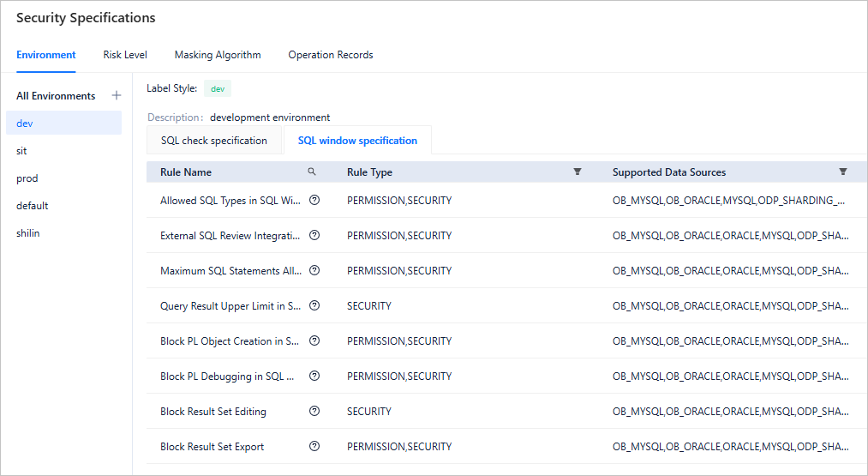Select the sit environment
The height and width of the screenshot is (476, 868).
point(22,151)
